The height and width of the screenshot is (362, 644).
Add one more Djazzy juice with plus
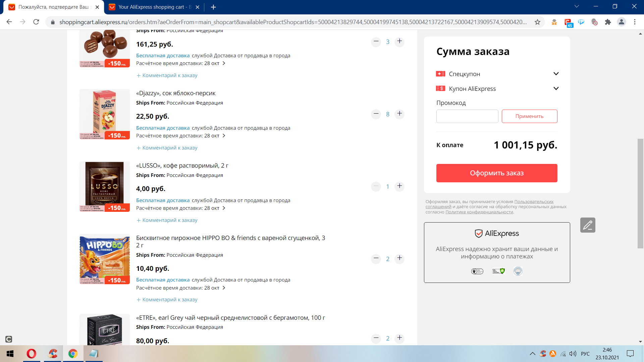click(399, 114)
